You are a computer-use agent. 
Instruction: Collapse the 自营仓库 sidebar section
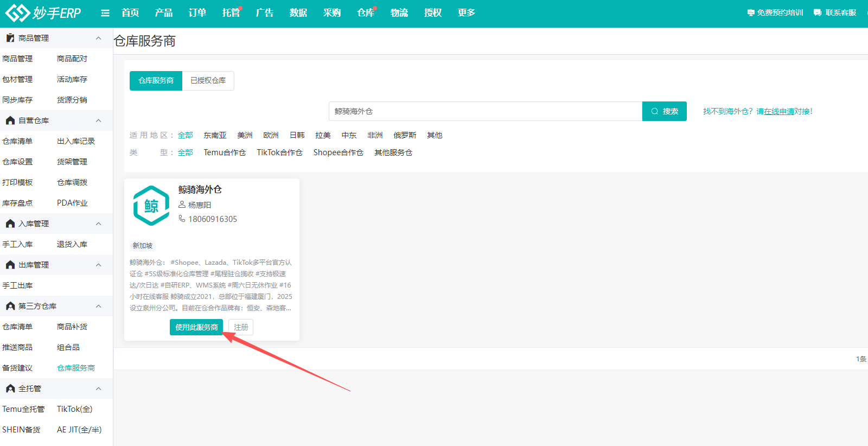98,120
